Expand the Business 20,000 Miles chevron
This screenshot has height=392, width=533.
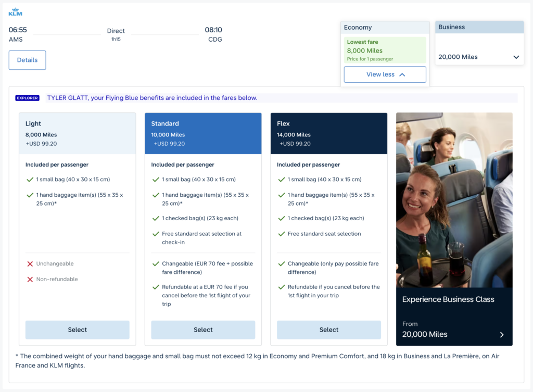pos(516,57)
